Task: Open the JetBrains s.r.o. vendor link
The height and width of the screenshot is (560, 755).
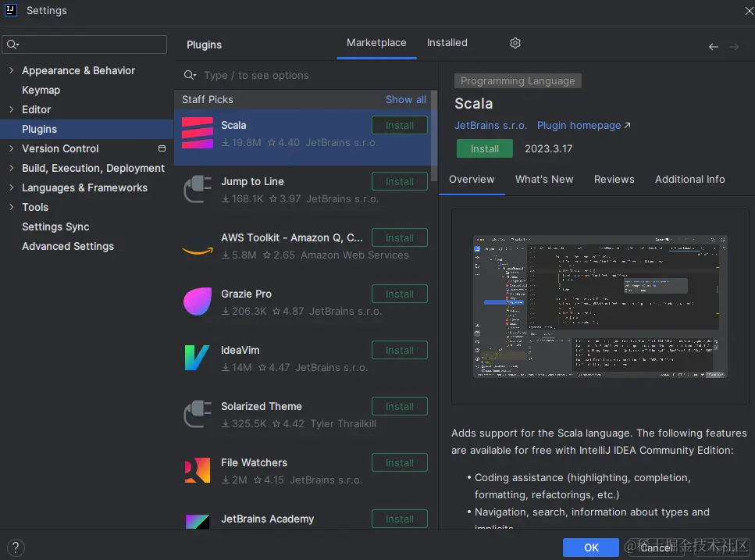Action: pyautogui.click(x=490, y=125)
